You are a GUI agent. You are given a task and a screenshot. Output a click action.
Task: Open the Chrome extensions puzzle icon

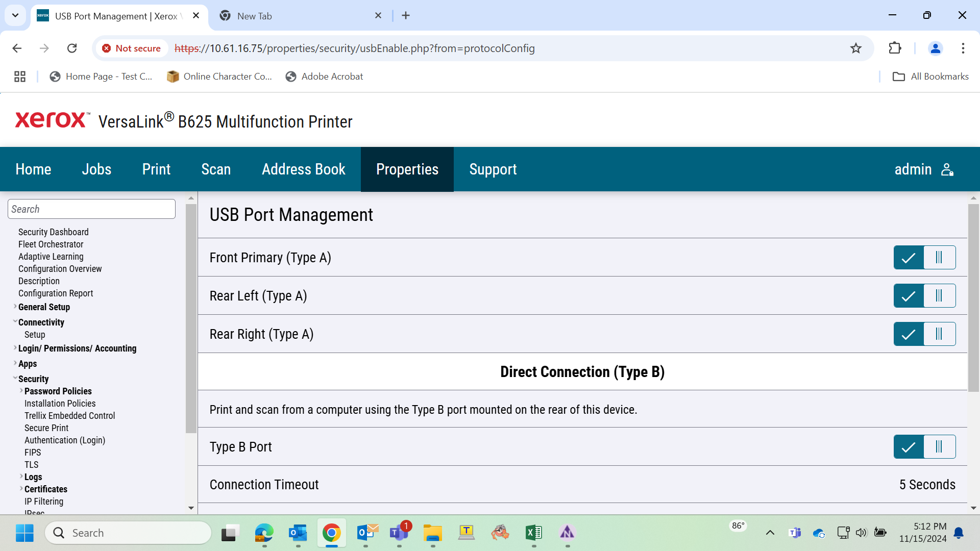point(895,48)
